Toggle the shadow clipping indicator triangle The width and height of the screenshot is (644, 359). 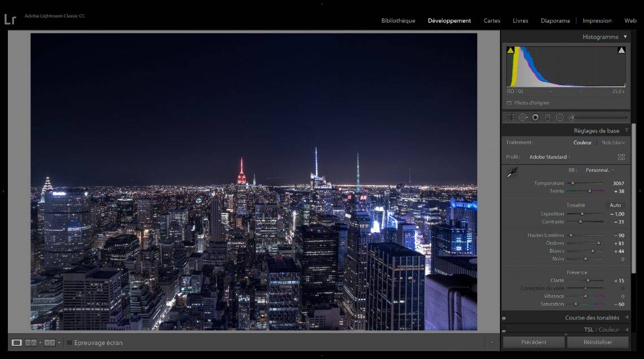coord(511,50)
